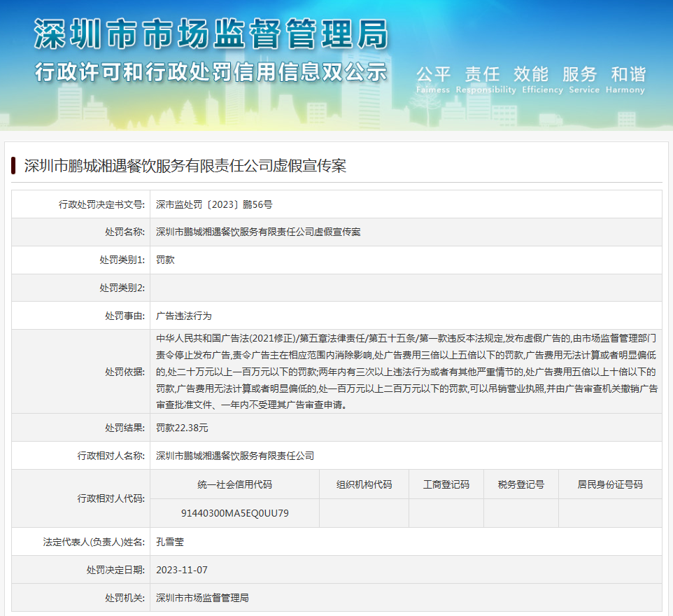Select the 行政处罚决定书文号 label
Screen dimensions: 673x616
coord(101,204)
